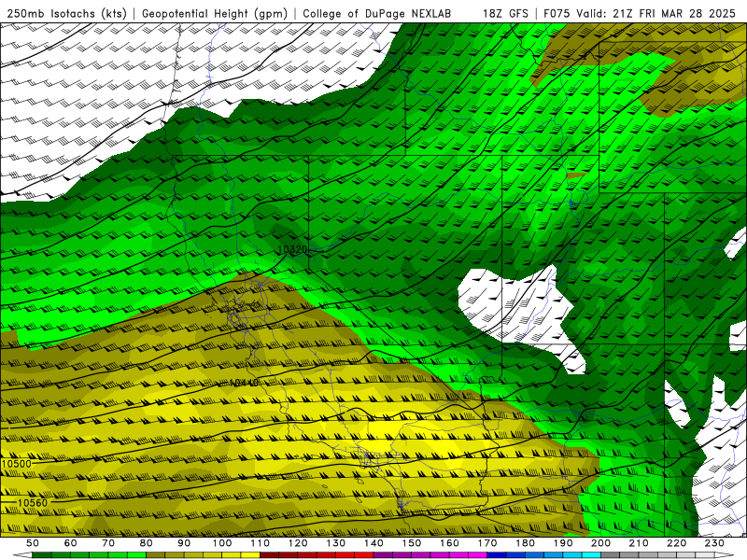Click the dark blue swatch right after 170
747x560 pixels.
tap(497, 555)
